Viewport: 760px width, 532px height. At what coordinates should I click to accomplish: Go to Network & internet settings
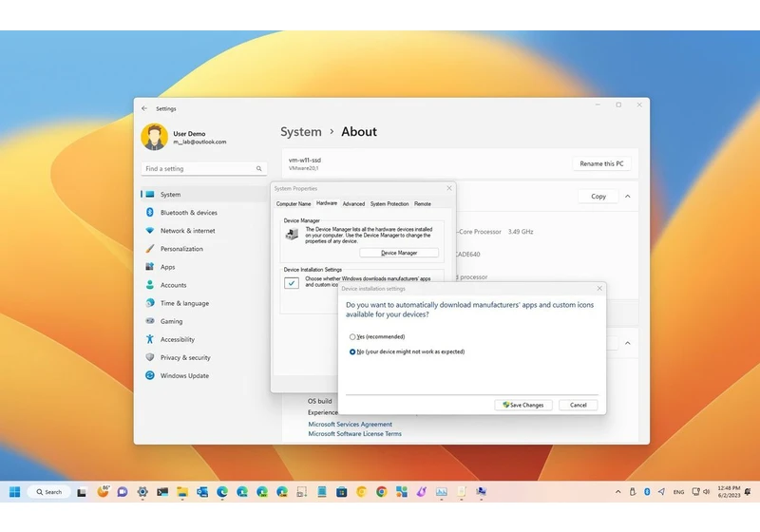(x=204, y=231)
